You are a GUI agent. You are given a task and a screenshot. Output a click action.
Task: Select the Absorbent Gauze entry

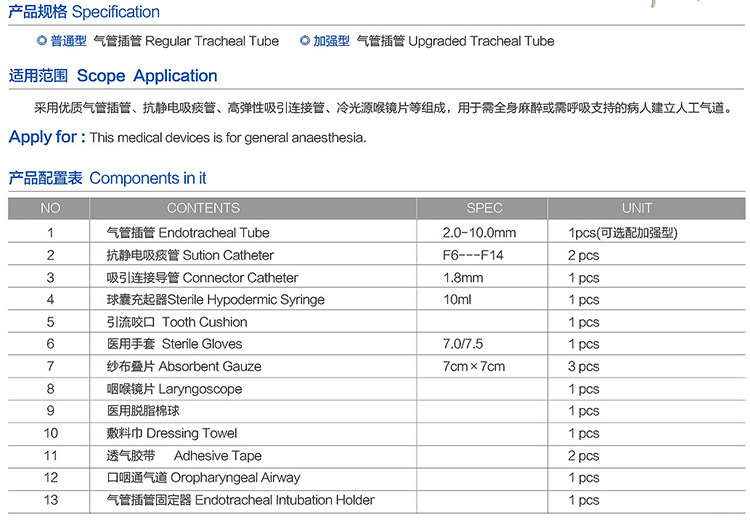tap(174, 367)
